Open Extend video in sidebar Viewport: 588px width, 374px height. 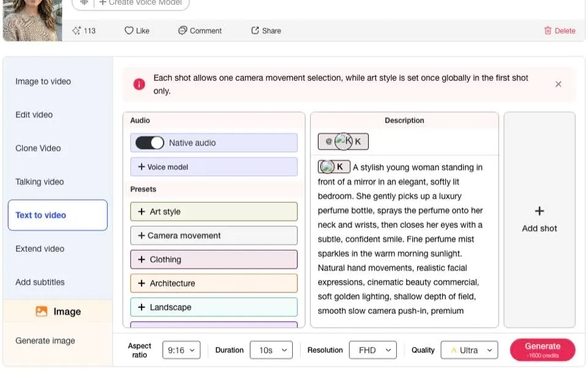pos(40,248)
